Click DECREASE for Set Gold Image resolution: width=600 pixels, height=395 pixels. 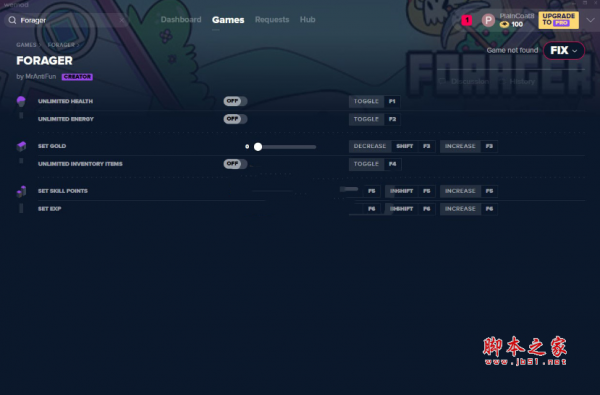370,146
